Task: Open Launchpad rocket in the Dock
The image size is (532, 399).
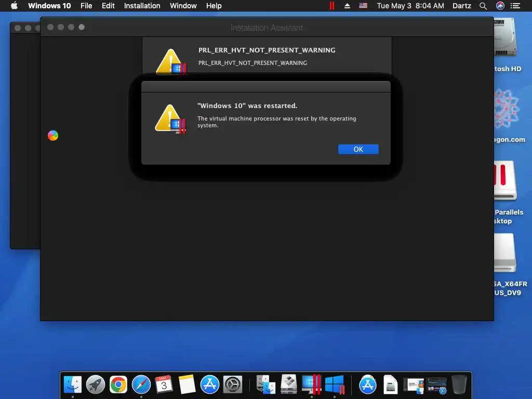Action: pyautogui.click(x=96, y=384)
